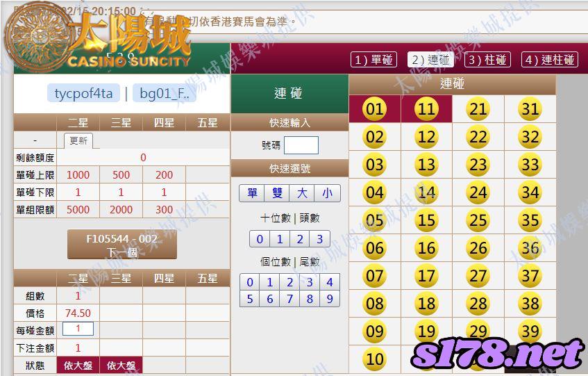The image size is (588, 376).
Task: Select tens digit 0 under 十位數
Action: point(260,239)
